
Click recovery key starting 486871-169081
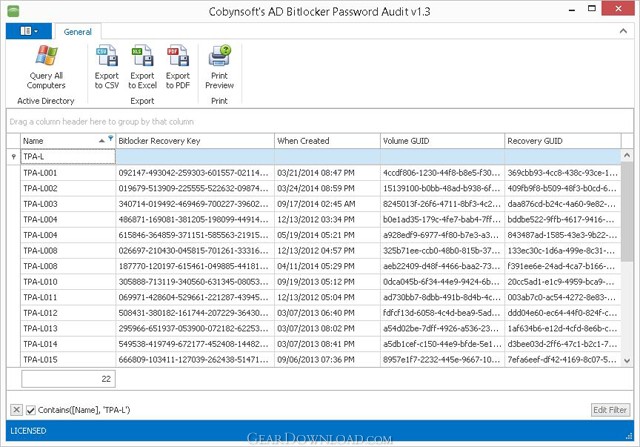tap(195, 219)
